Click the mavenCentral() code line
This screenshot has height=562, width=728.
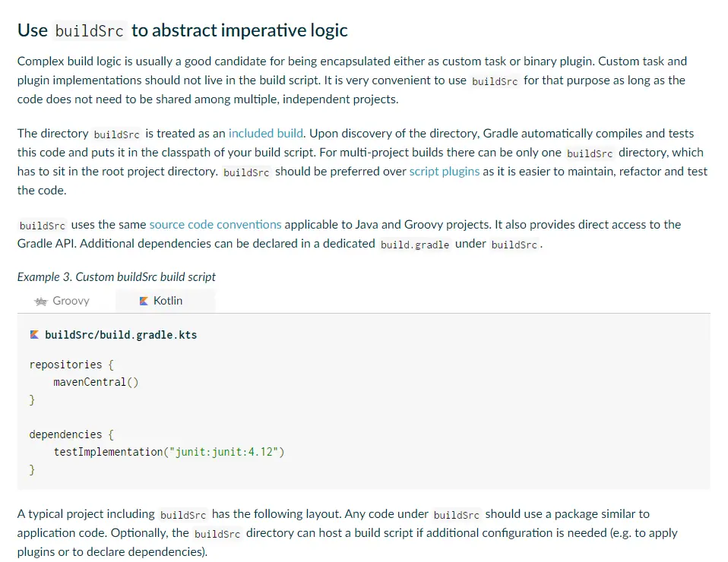96,382
